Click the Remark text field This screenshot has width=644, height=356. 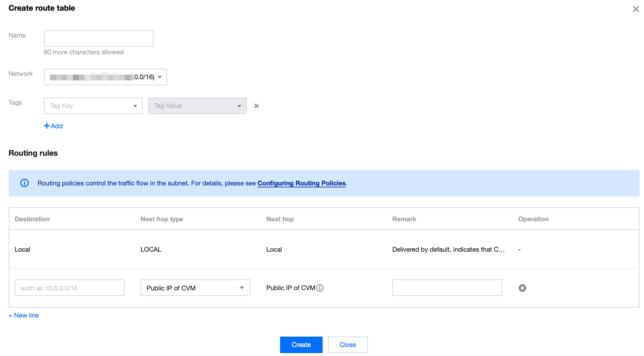click(447, 288)
